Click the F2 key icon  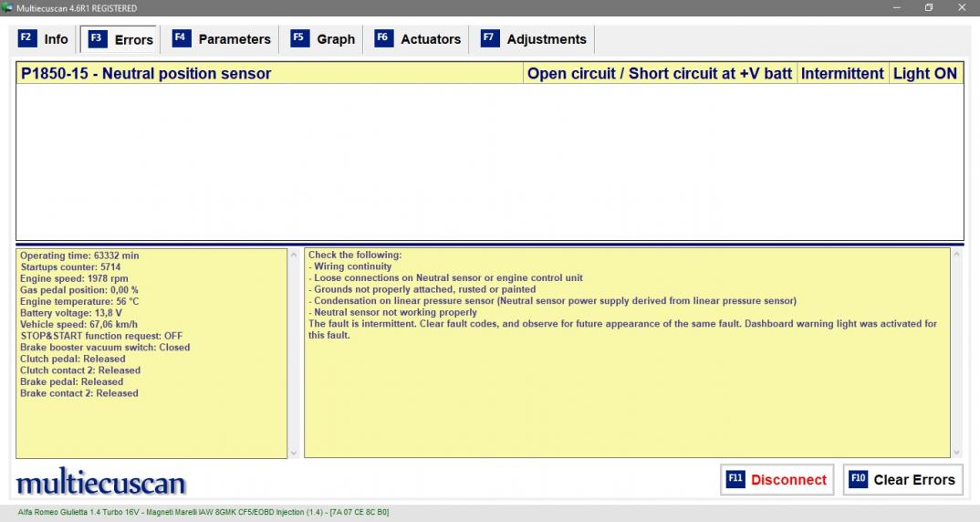click(26, 38)
